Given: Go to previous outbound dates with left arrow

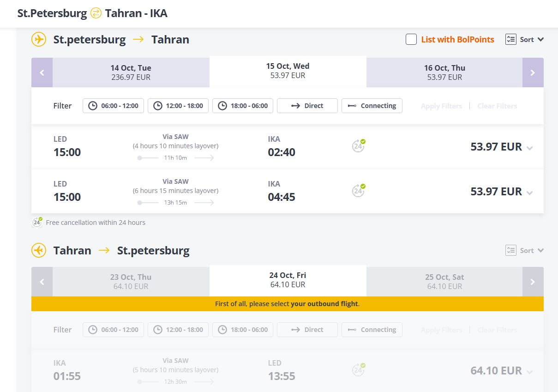Looking at the screenshot, I should (x=42, y=72).
